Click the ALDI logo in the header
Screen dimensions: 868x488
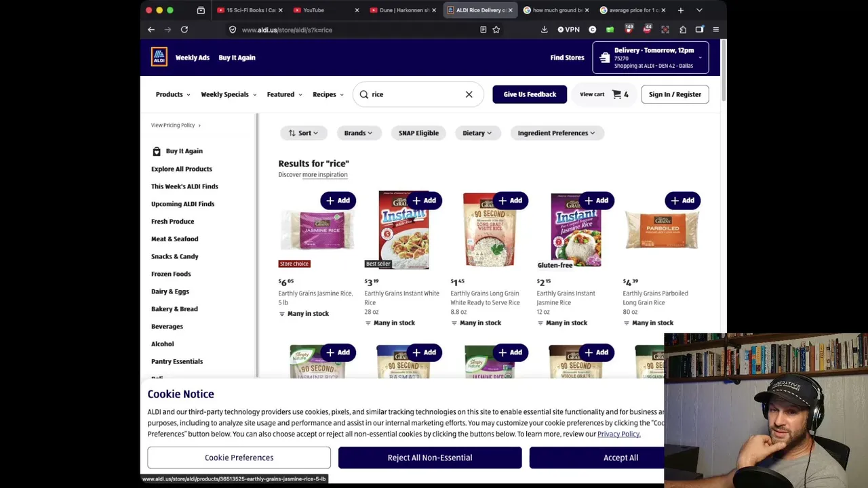click(x=159, y=57)
